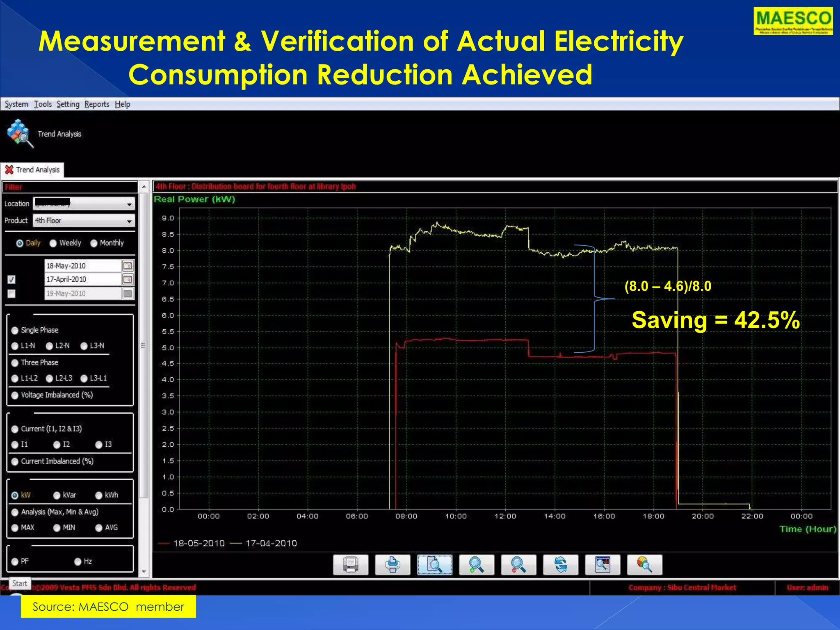This screenshot has width=840, height=630.
Task: Switch to the Trend Analysis tab
Action: [x=33, y=170]
